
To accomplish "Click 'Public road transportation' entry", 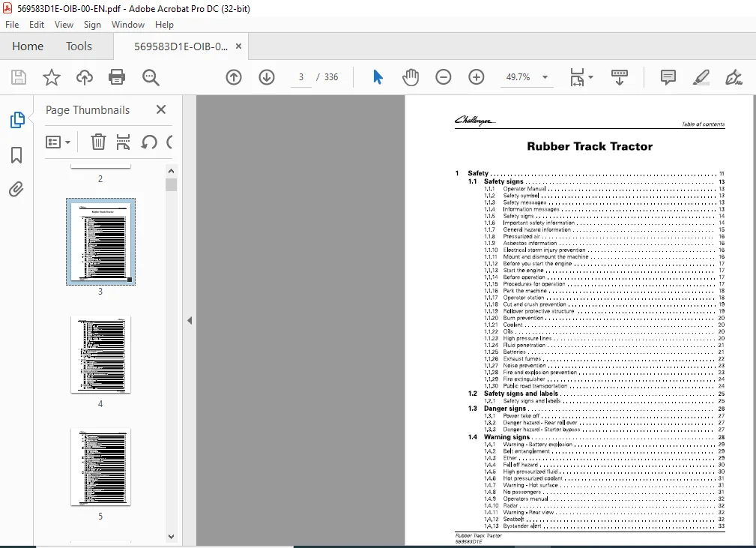I will click(535, 386).
